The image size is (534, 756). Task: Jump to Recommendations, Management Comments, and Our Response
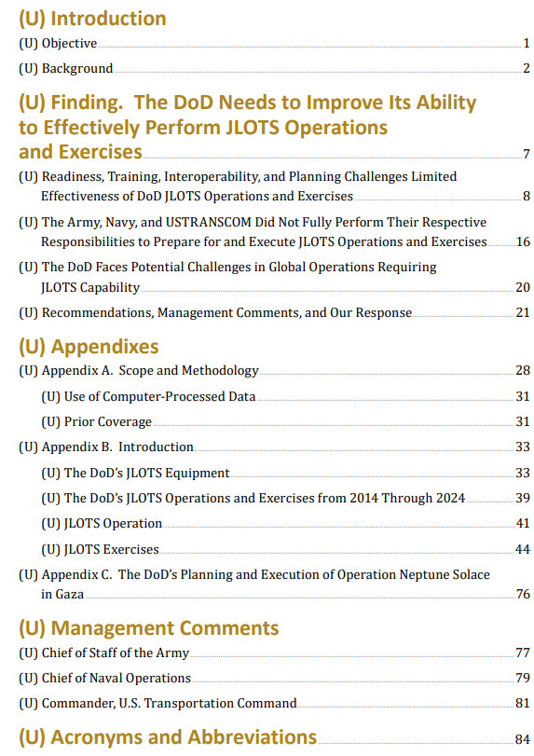pyautogui.click(x=274, y=312)
